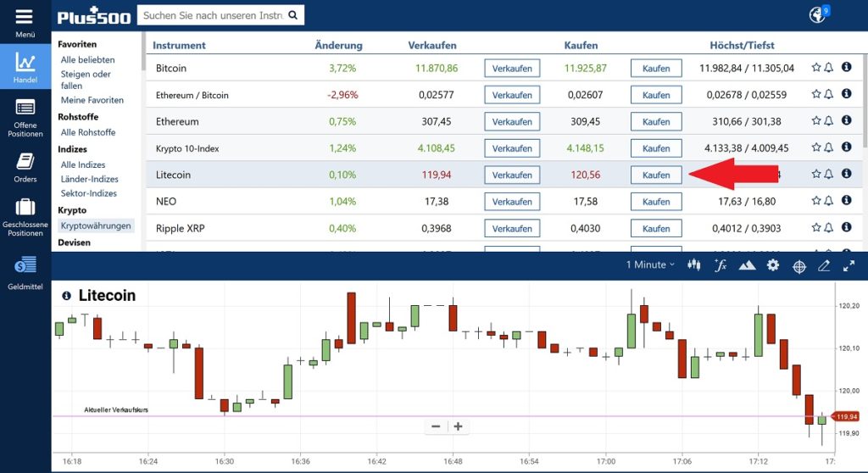868x473 pixels.
Task: Open info for Krypto 10-Index
Action: 847,147
